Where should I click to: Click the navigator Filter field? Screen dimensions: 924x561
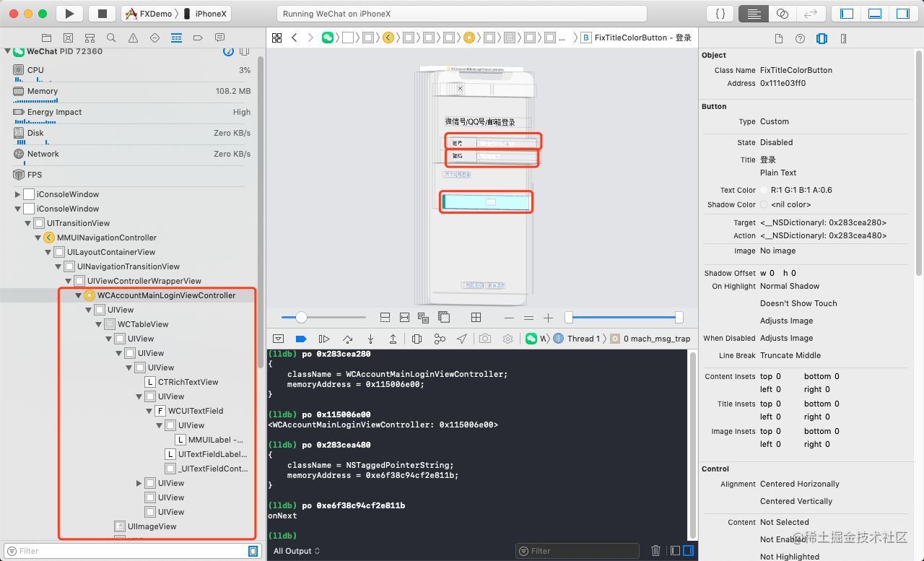(x=131, y=551)
